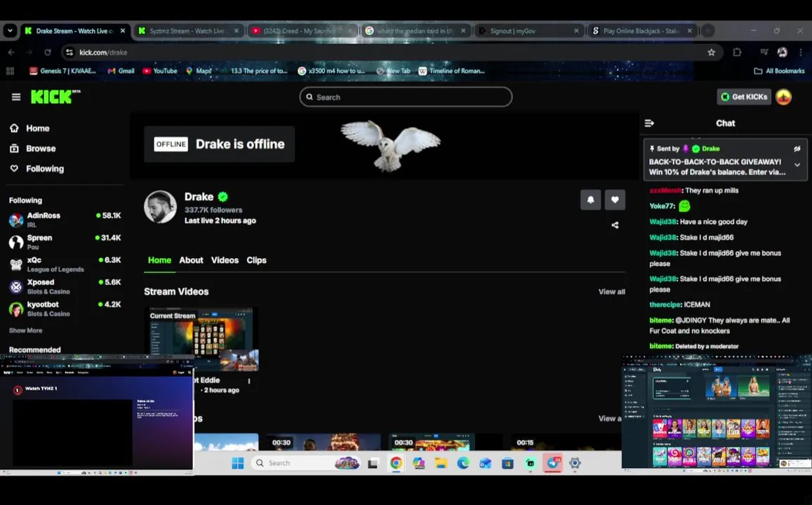The width and height of the screenshot is (812, 505).
Task: Click Drake's profile picture
Action: (x=160, y=206)
